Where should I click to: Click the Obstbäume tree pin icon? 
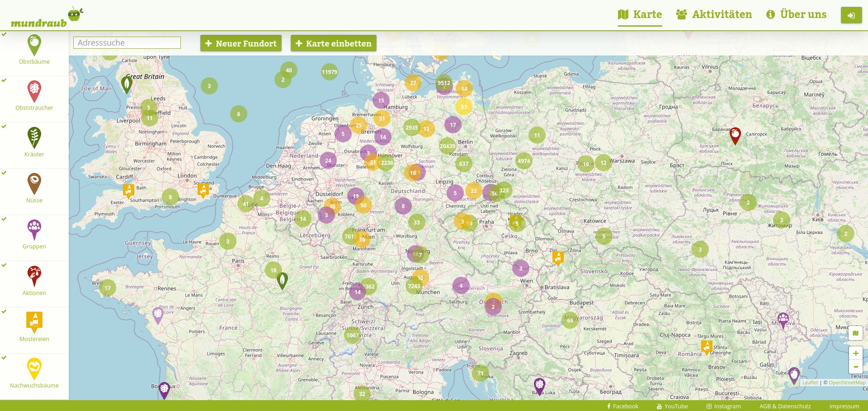click(34, 45)
